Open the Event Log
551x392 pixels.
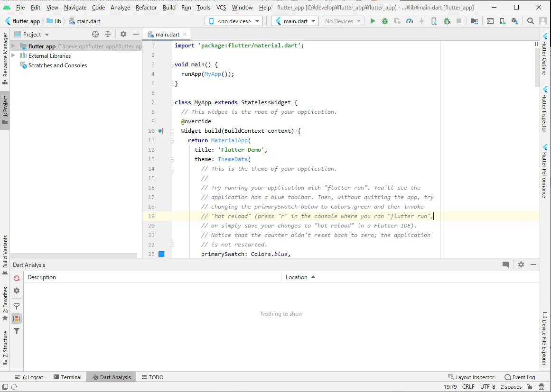coord(520,377)
